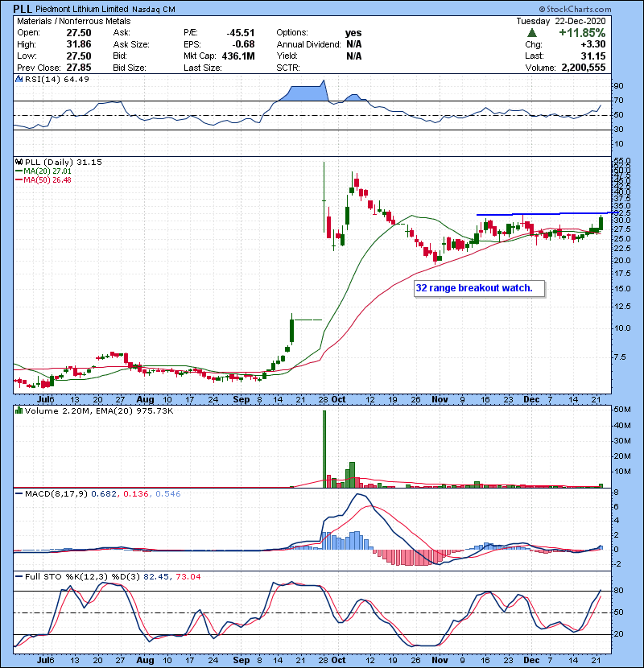The height and width of the screenshot is (668, 644).
Task: Click the Prev Close value 27.85
Action: pos(79,68)
